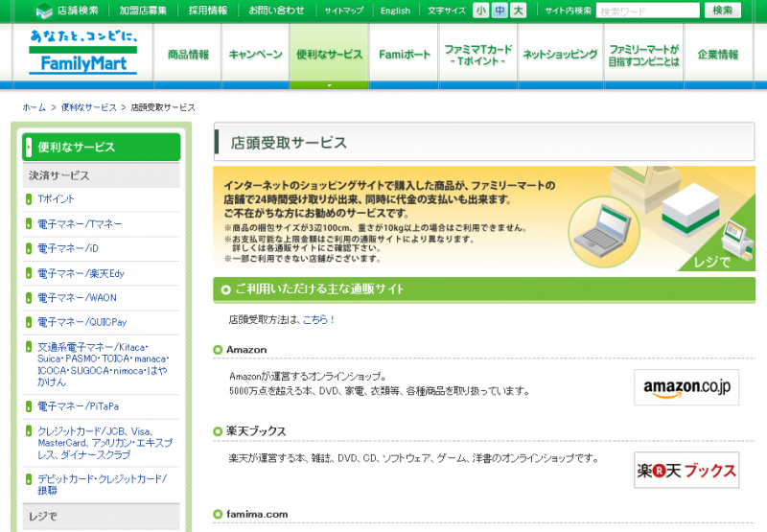The image size is (767, 532).
Task: Open お問い合わせ link
Action: [x=276, y=11]
